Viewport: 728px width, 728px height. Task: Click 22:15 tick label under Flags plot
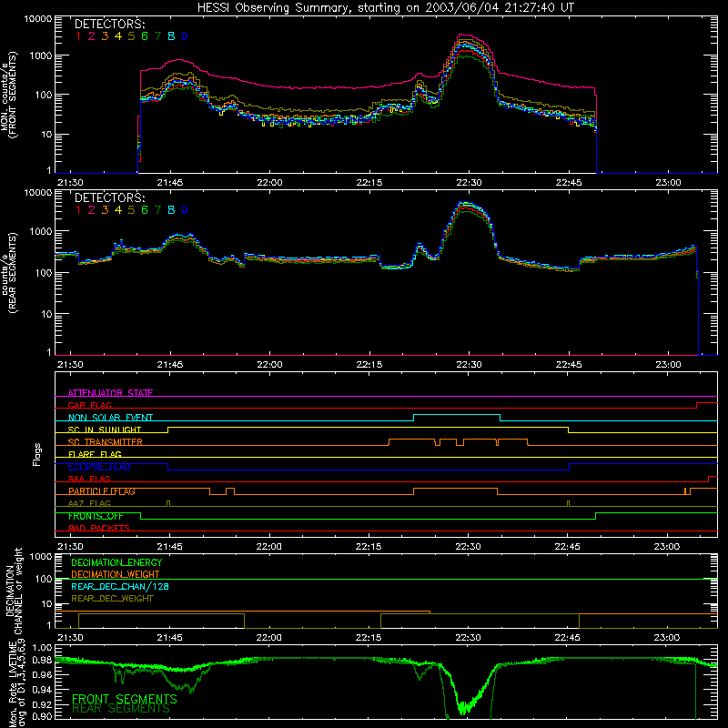click(369, 547)
